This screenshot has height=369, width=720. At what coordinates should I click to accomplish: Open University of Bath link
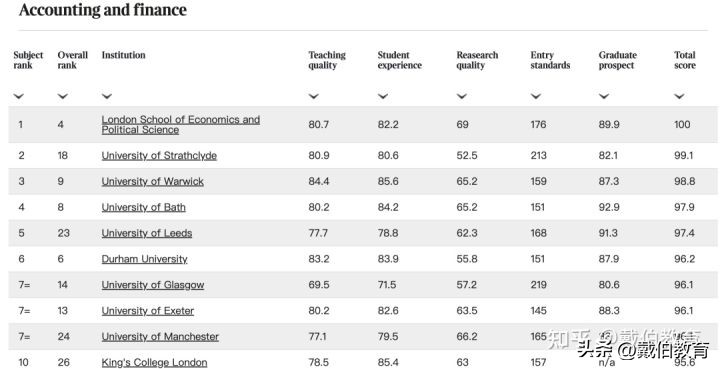[x=144, y=207]
